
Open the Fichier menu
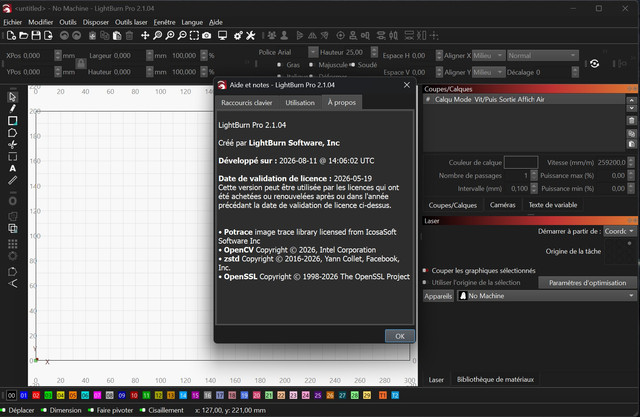pos(13,22)
